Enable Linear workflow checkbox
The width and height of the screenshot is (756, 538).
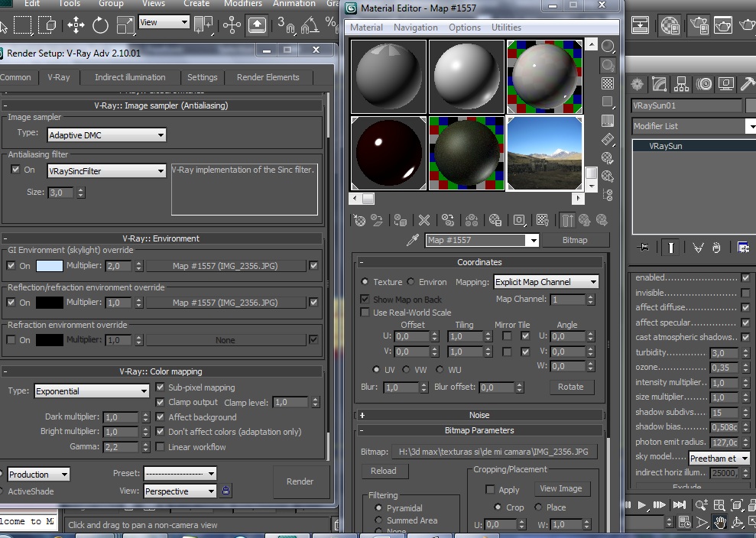[160, 446]
